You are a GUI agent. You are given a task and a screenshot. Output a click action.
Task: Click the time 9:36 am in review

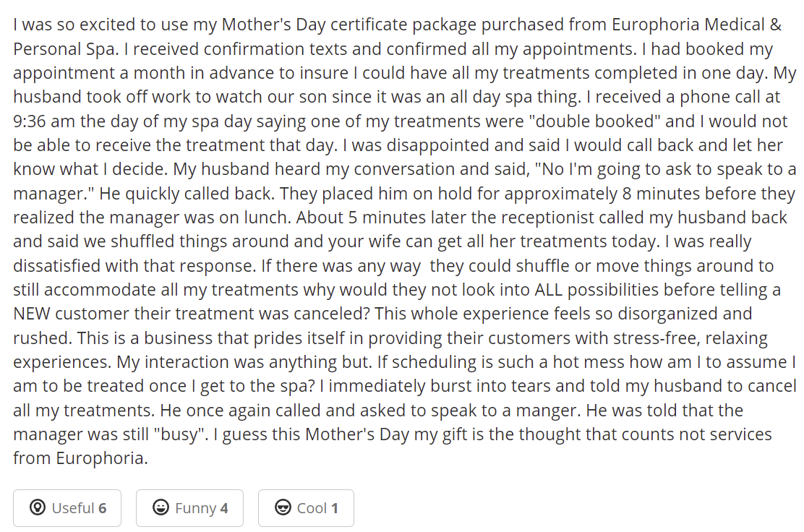46,121
